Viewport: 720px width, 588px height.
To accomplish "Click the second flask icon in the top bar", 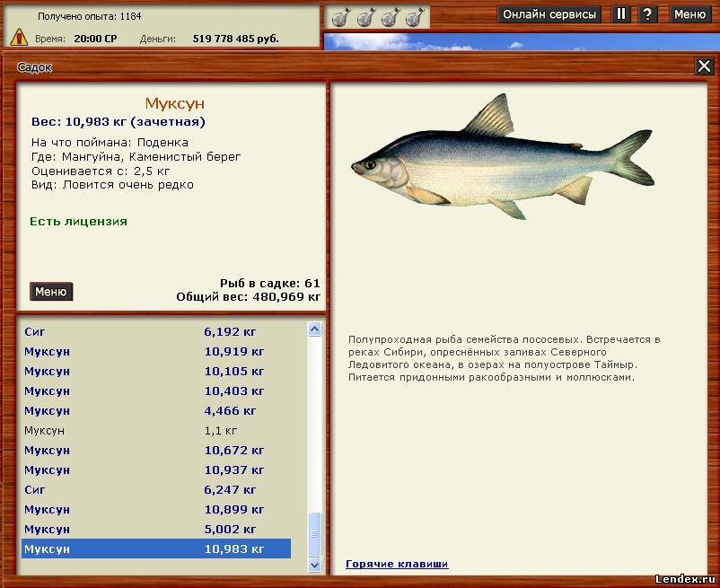I will tap(364, 17).
